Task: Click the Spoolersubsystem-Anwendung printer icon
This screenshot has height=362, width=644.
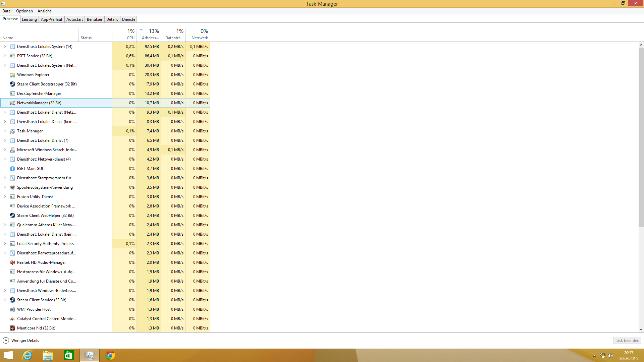Action: point(12,187)
